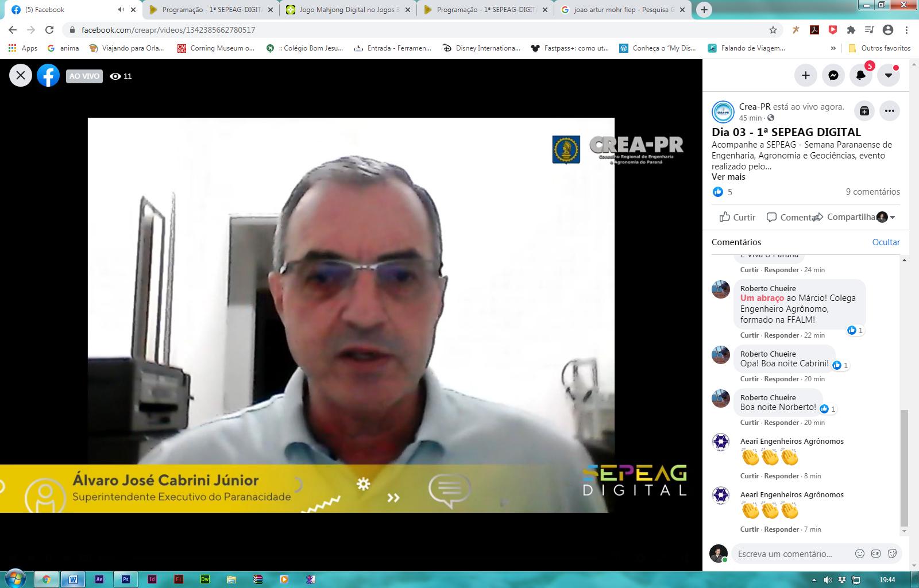The image size is (919, 588).
Task: Open the sticker picker in comment box
Action: 892,554
